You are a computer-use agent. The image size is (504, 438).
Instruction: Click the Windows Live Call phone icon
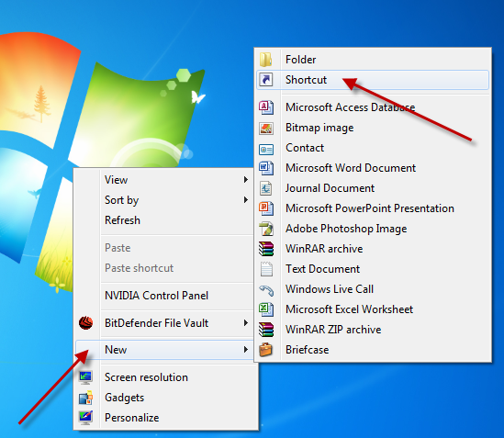click(266, 290)
